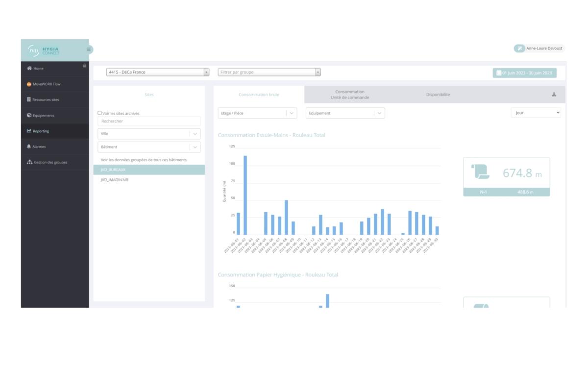
Task: Open the Alarmes bell menu item
Action: [x=39, y=147]
